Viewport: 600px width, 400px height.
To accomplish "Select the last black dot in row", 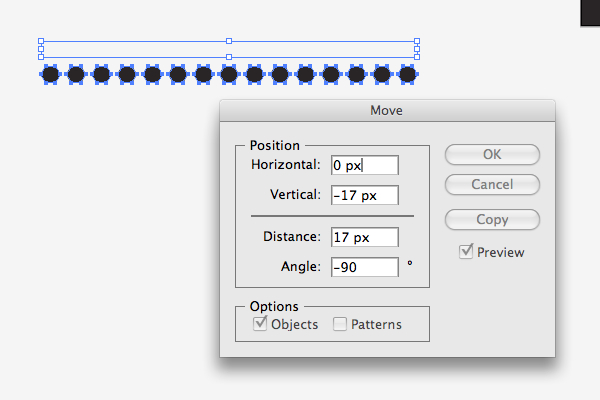I will (x=408, y=74).
